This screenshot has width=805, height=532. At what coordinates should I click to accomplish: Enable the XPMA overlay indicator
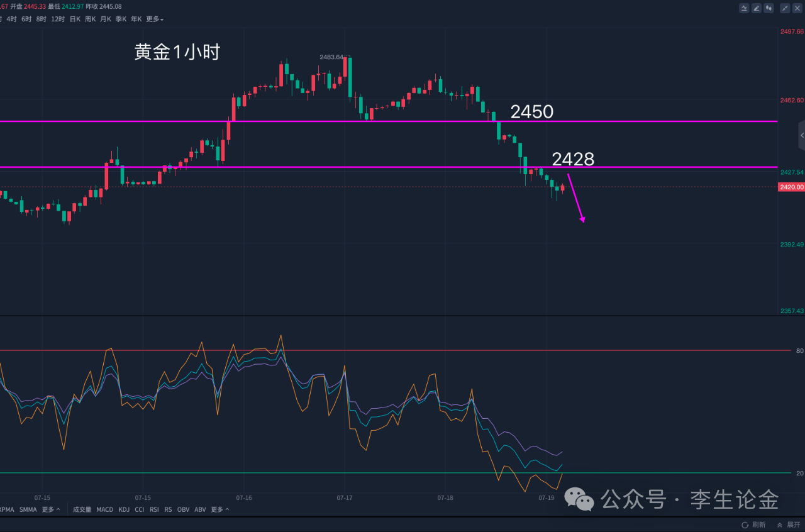pyautogui.click(x=7, y=509)
